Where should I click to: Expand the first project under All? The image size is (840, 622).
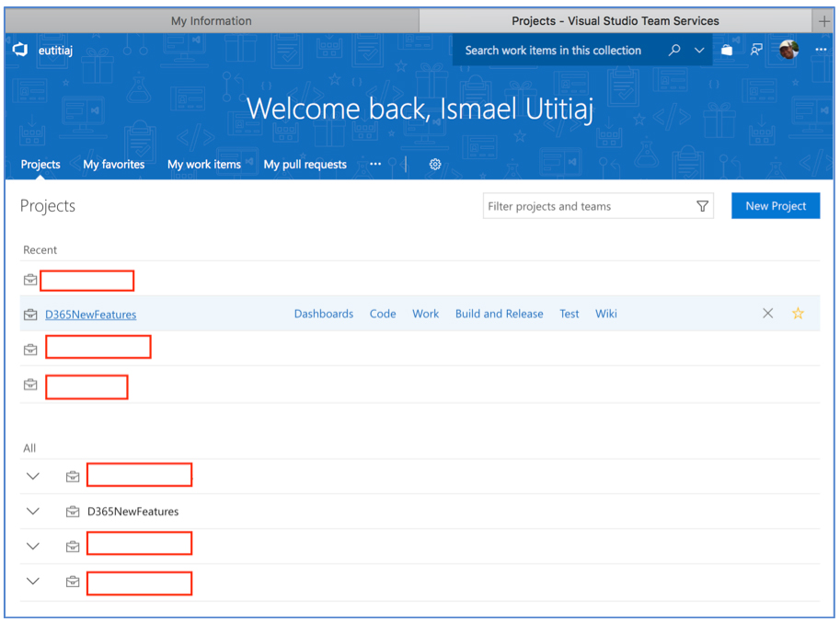[33, 476]
